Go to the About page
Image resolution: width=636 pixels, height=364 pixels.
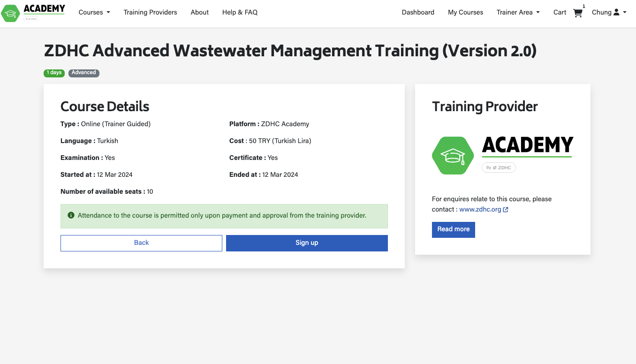pos(200,12)
